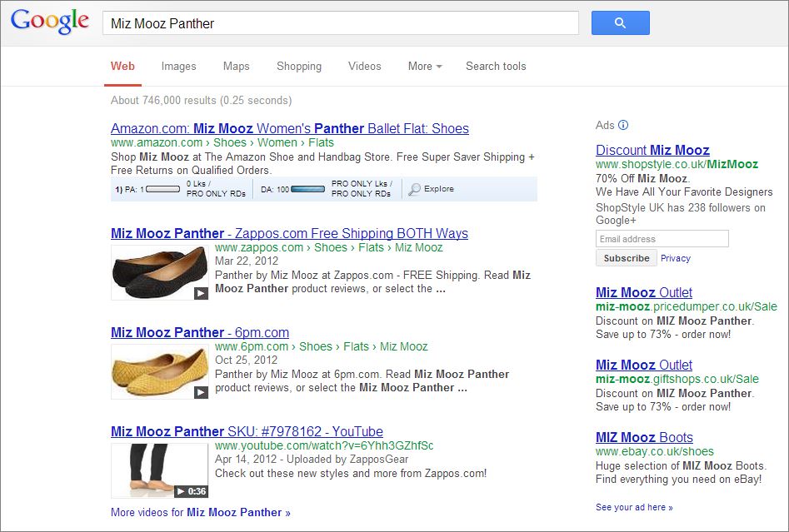789x532 pixels.
Task: Click the DA 100 score bar
Action: coord(308,189)
